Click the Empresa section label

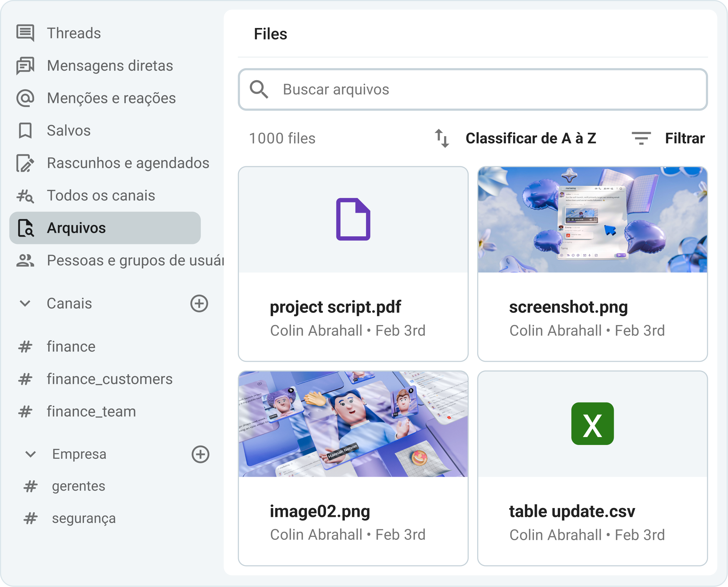click(80, 454)
